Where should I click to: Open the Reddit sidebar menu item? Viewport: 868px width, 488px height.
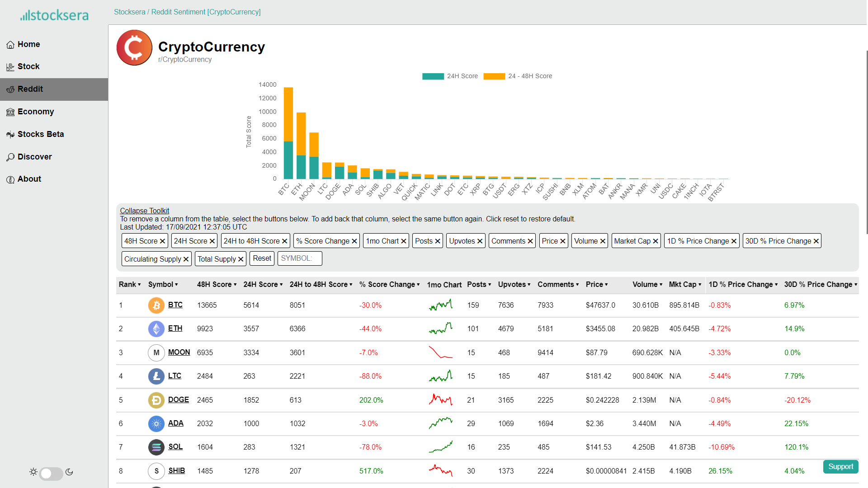[30, 89]
